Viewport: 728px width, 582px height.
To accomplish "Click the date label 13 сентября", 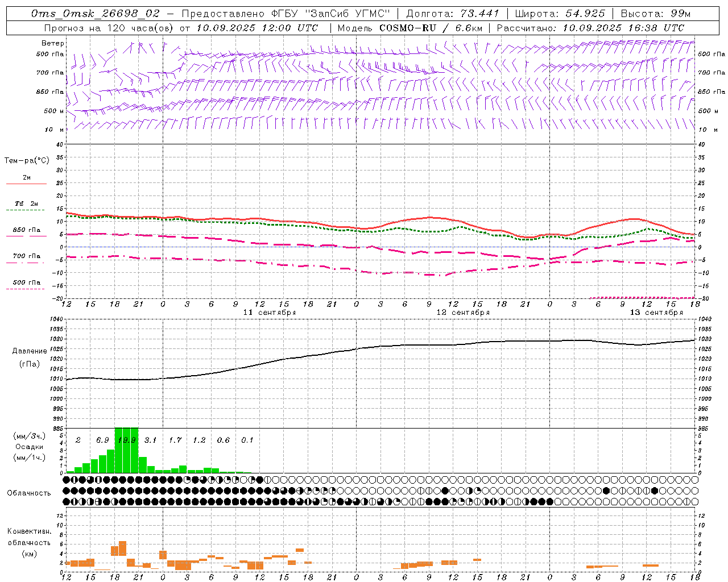I will [656, 313].
